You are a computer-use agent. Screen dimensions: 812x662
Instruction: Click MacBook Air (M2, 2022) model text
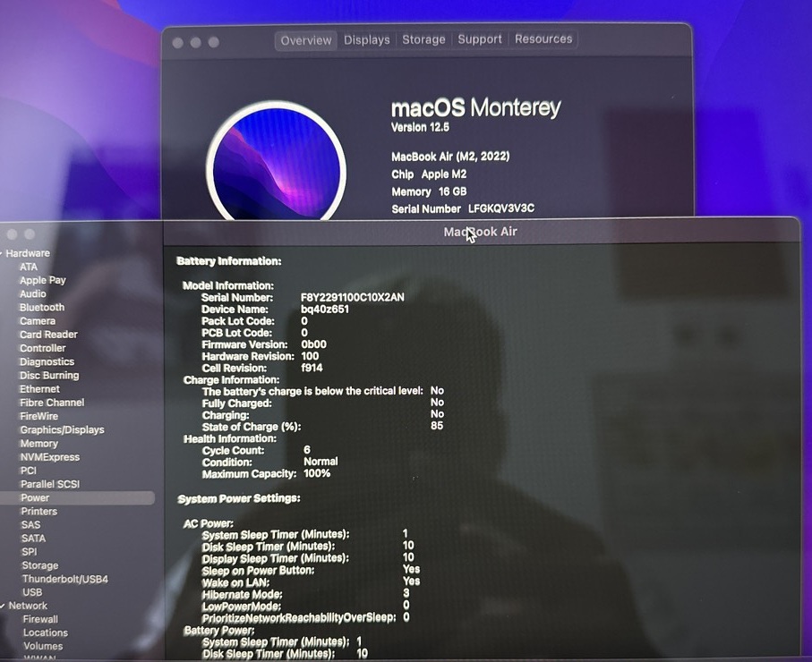pyautogui.click(x=450, y=157)
